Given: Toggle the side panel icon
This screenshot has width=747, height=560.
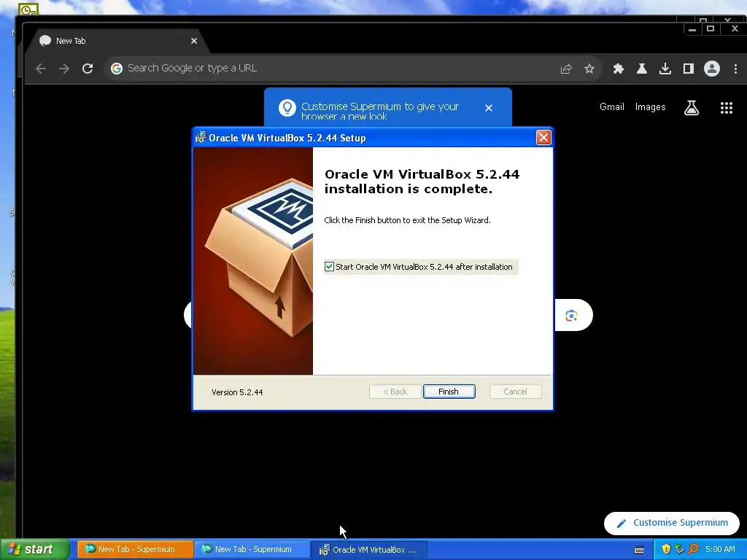Looking at the screenshot, I should pyautogui.click(x=689, y=69).
